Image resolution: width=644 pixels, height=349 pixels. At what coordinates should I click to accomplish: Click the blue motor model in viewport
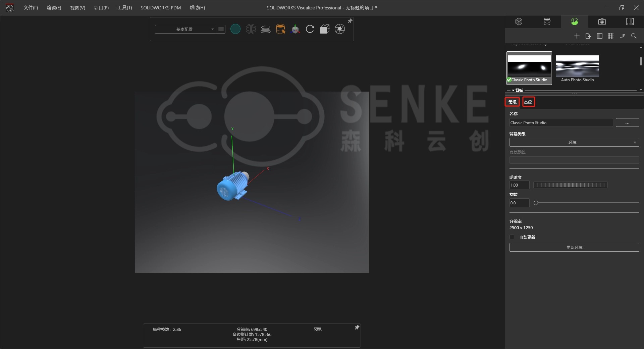[x=232, y=186]
